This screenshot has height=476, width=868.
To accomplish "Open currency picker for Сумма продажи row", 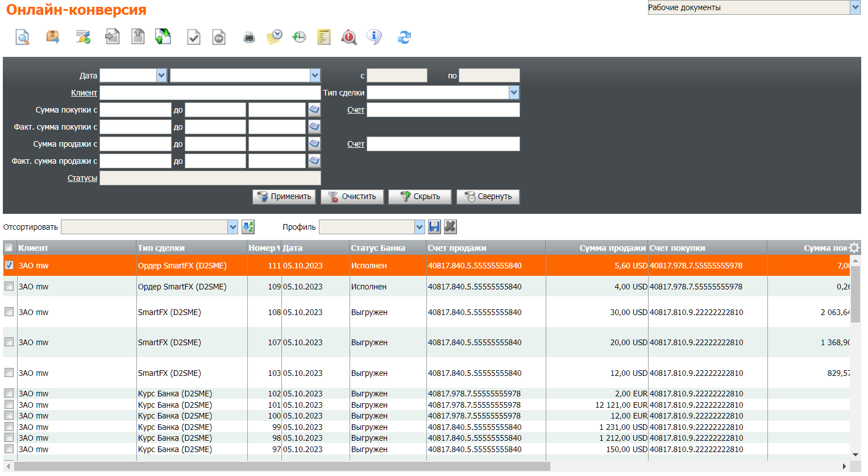I will click(x=314, y=143).
